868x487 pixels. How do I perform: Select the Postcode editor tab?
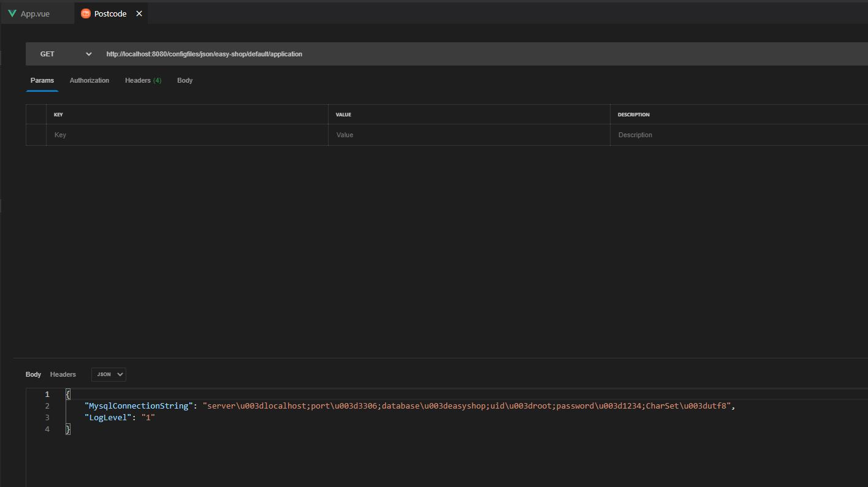[110, 13]
